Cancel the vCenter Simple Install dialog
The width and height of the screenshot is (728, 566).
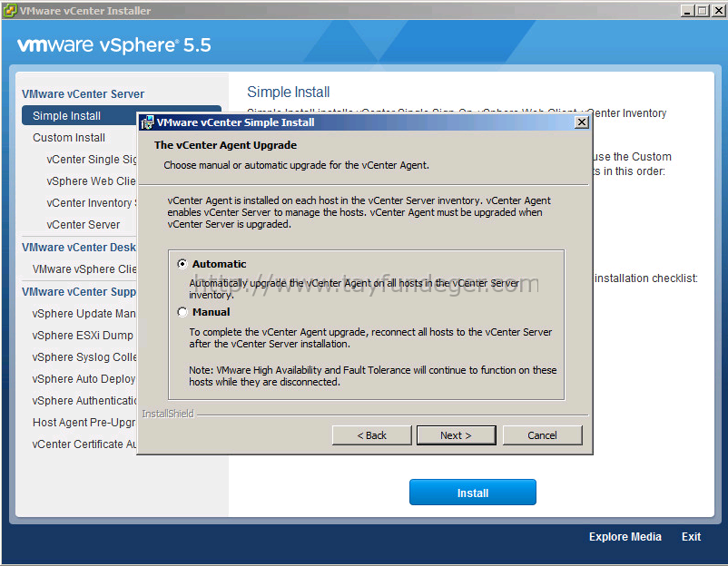coord(542,435)
